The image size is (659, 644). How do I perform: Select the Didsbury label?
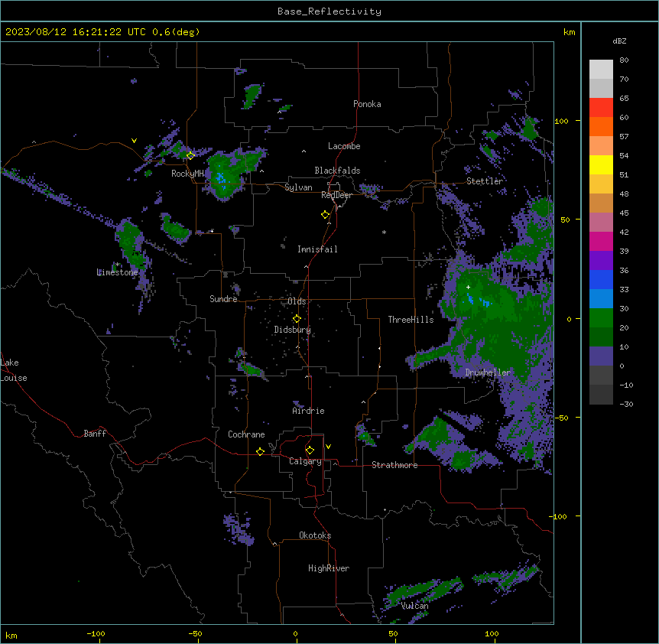(293, 330)
